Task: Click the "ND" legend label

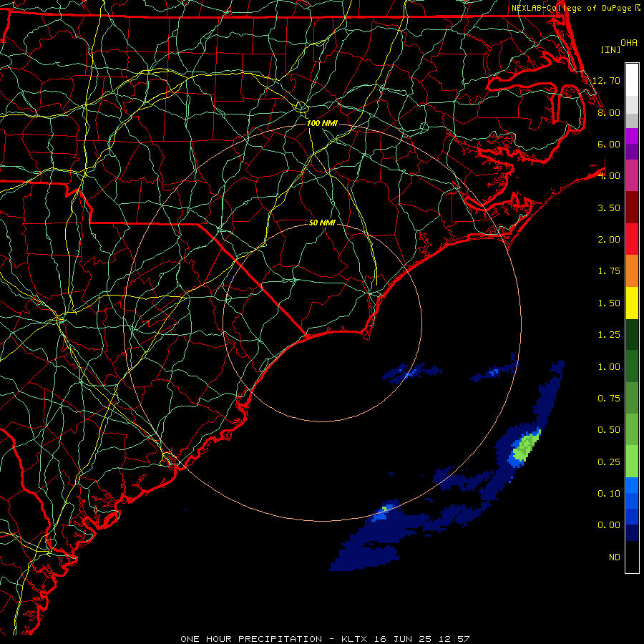Action: [x=615, y=557]
